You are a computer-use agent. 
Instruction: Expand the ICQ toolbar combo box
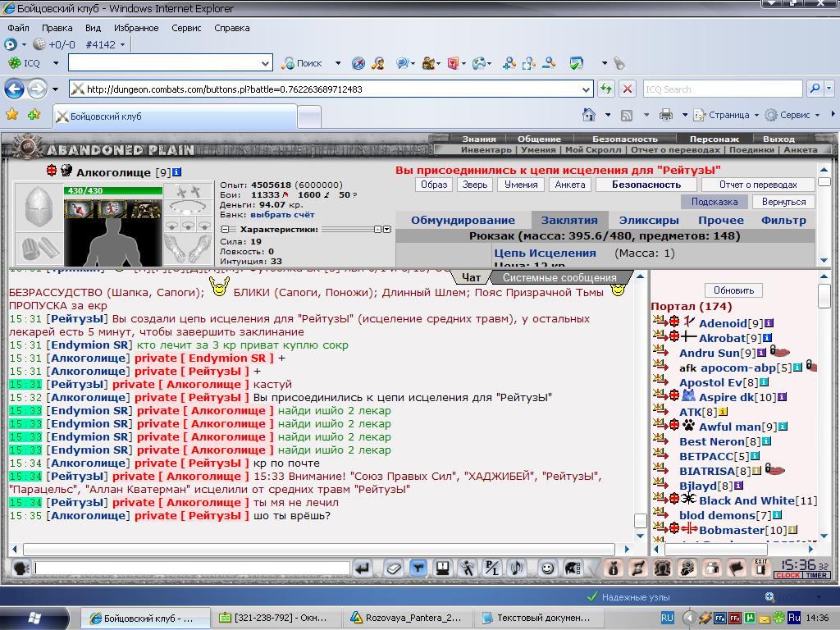pos(265,64)
